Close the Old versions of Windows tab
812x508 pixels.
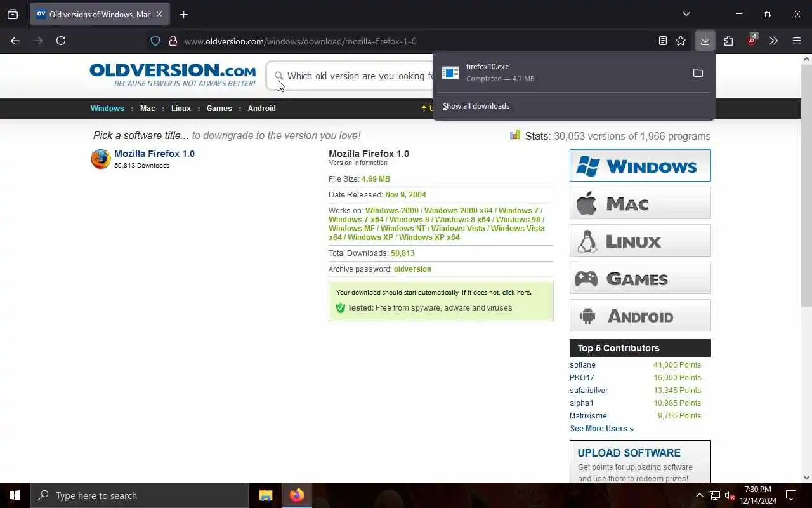pyautogui.click(x=159, y=14)
